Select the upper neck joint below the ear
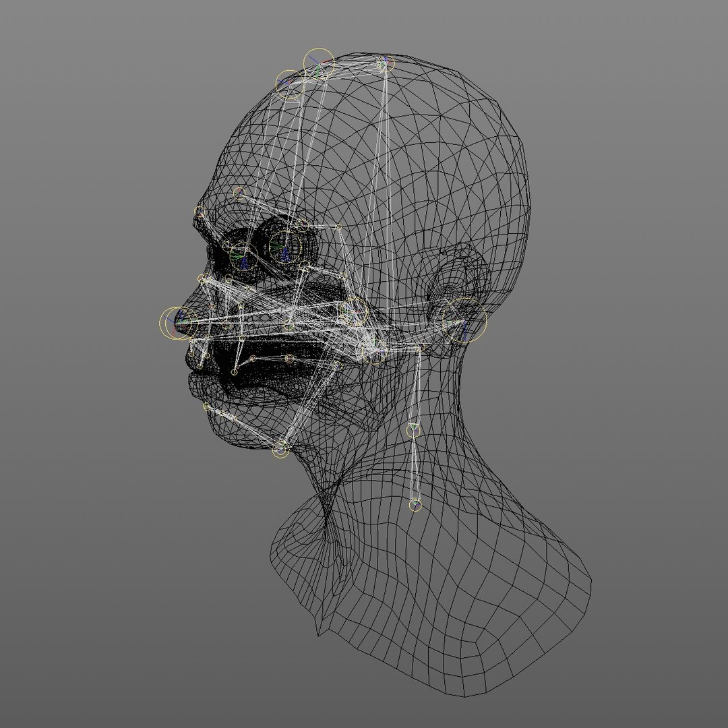The height and width of the screenshot is (728, 728). tap(413, 430)
